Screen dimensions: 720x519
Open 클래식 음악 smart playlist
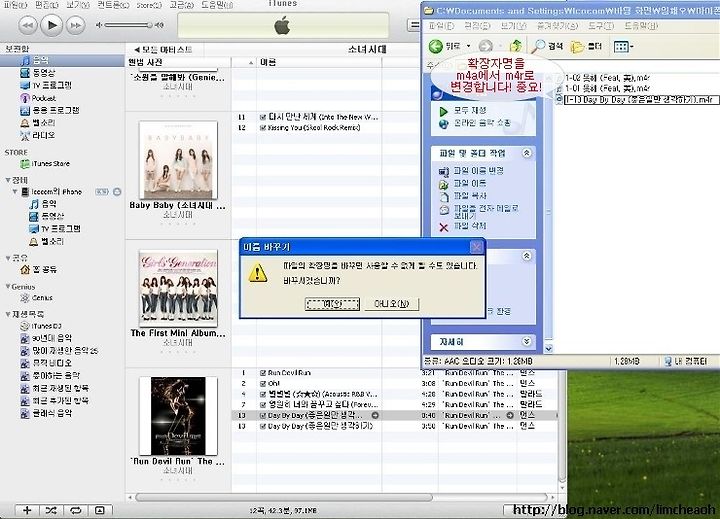(51, 413)
